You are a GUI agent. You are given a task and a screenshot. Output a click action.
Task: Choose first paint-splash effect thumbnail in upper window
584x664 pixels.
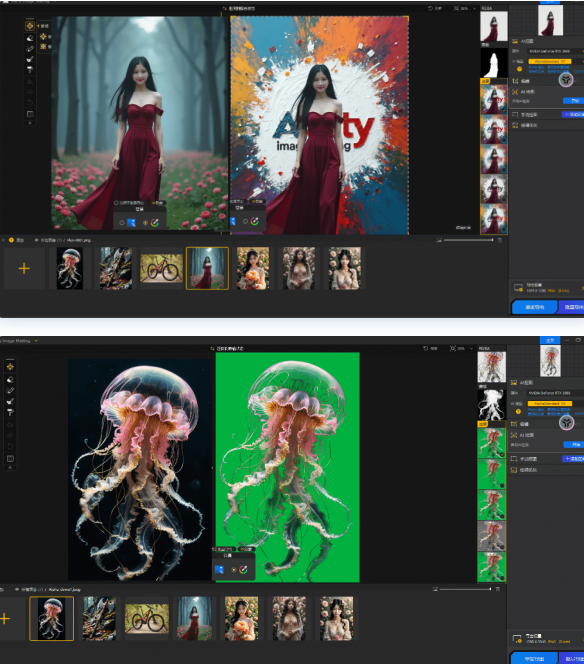pyautogui.click(x=494, y=100)
